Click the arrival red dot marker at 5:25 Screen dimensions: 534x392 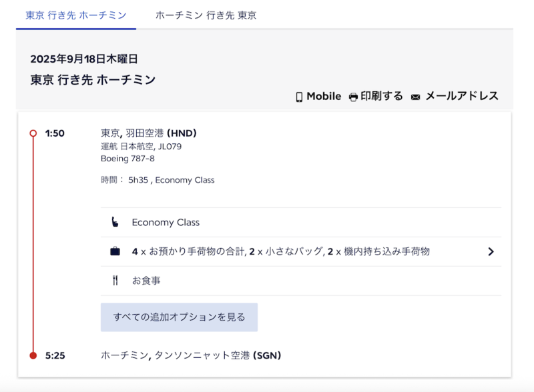(x=33, y=355)
